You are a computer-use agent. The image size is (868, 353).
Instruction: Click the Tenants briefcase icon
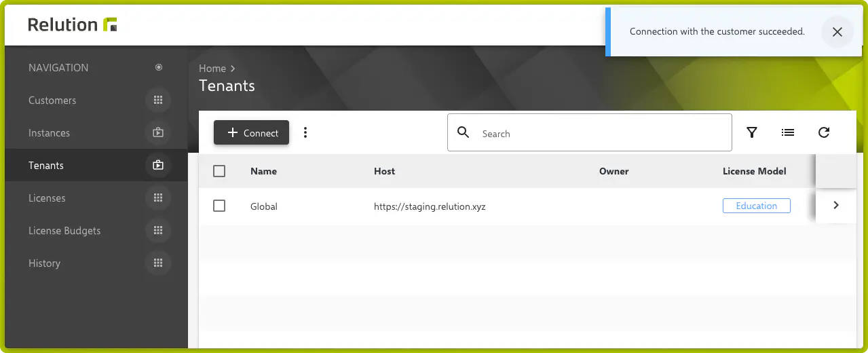tap(158, 165)
